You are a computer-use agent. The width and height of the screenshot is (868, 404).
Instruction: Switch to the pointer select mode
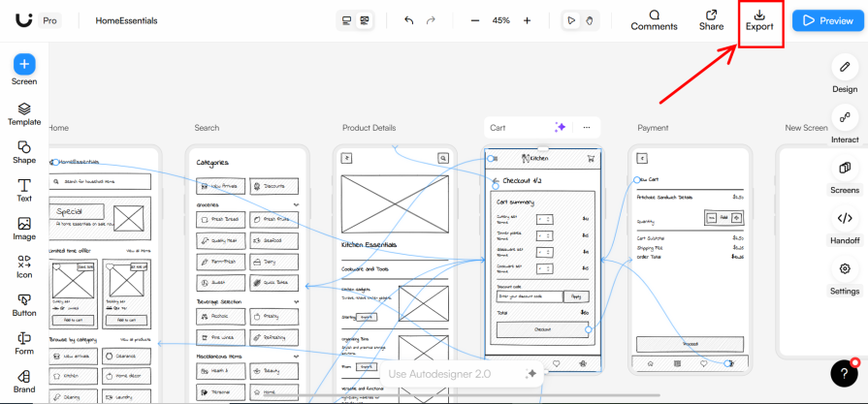click(x=571, y=20)
